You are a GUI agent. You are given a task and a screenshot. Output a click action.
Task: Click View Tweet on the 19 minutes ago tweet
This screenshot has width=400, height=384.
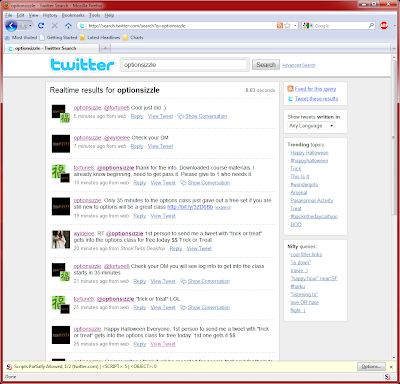[163, 216]
